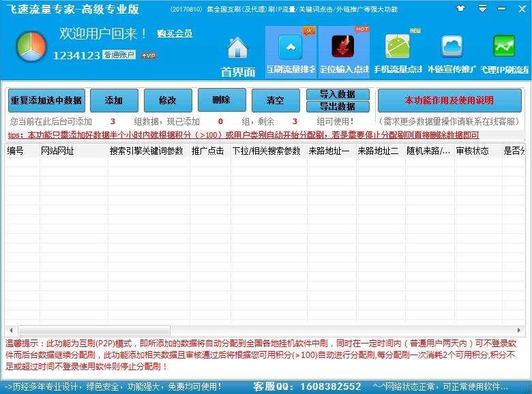The image size is (532, 394).
Task: Minimize the 飞速流量专家 window
Action: pos(501,9)
